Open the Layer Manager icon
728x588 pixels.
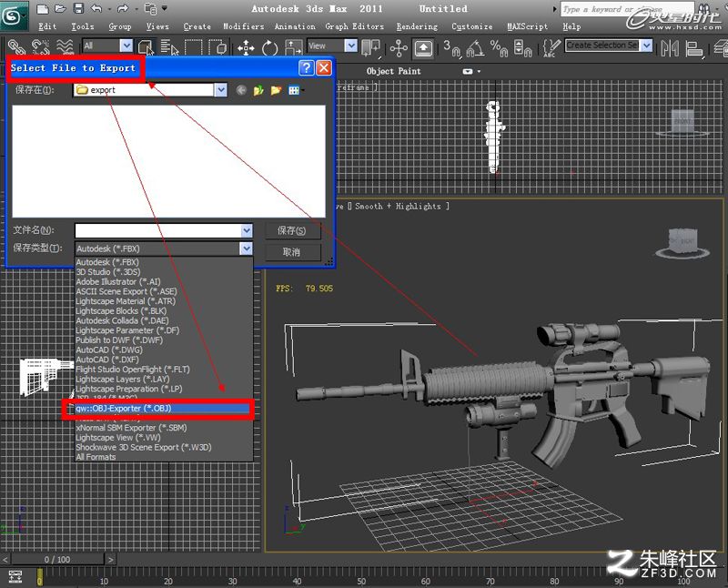(x=721, y=48)
